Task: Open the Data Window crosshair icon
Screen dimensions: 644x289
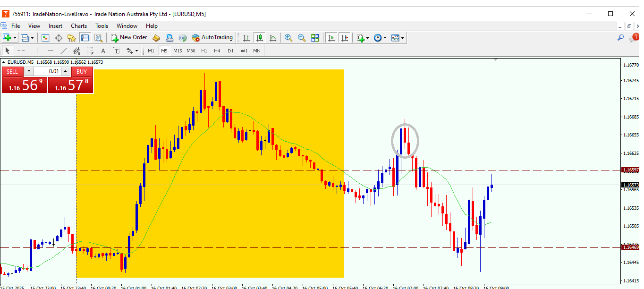Action: [59, 38]
